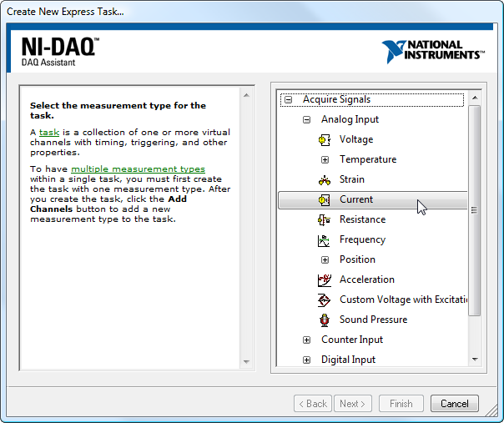Screen dimensions: 504x423
Task: Expand the Digital Input branch
Action: pos(306,360)
